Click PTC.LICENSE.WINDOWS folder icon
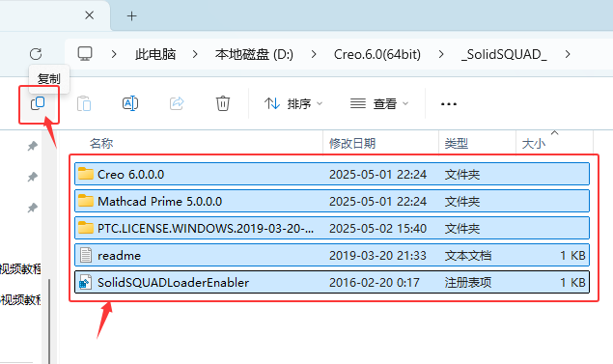The height and width of the screenshot is (364, 613). (86, 227)
